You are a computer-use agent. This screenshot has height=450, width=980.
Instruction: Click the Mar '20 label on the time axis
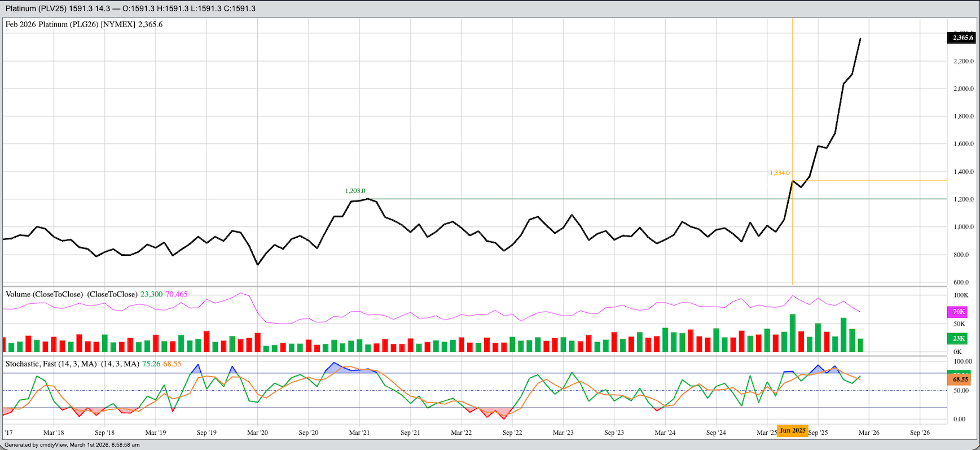point(257,432)
